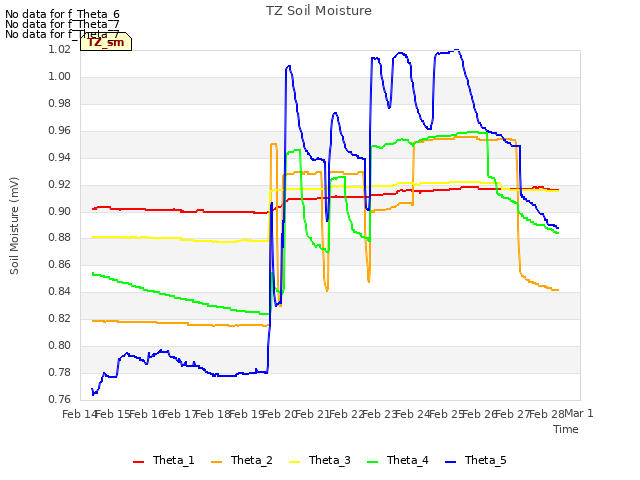Click the Mar 1 x-axis tick label
Image resolution: width=640 pixels, height=480 pixels.
[x=578, y=413]
